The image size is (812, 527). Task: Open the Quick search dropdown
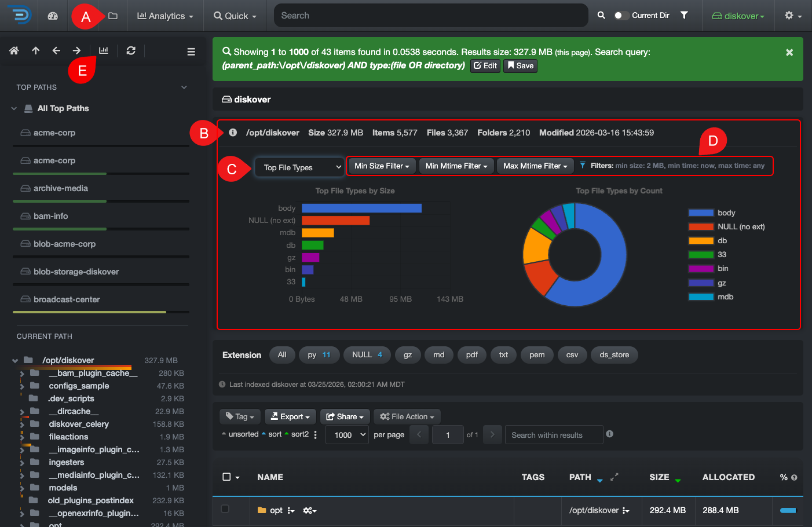coord(235,16)
